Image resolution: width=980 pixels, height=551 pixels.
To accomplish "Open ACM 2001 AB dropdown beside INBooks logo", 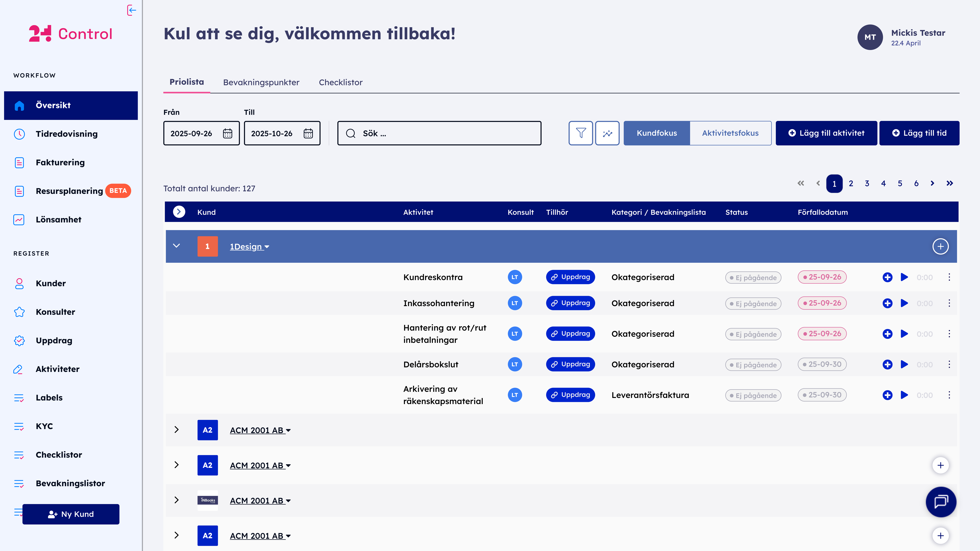I will pos(260,501).
